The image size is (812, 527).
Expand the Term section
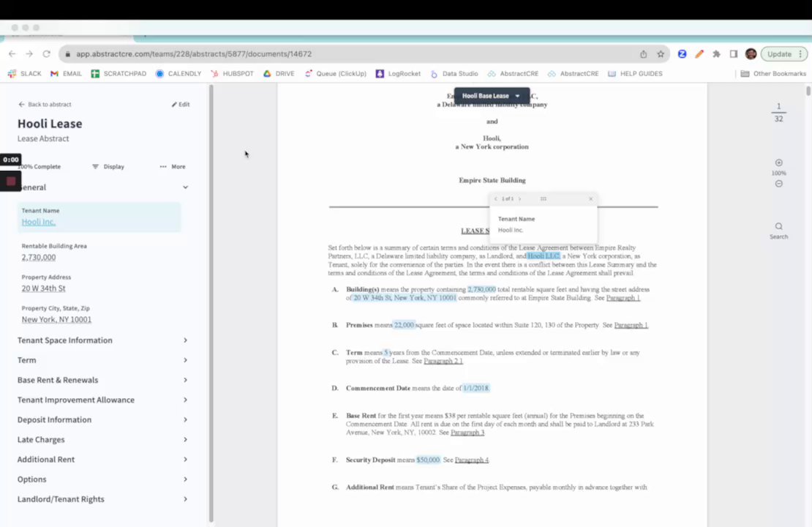point(102,360)
